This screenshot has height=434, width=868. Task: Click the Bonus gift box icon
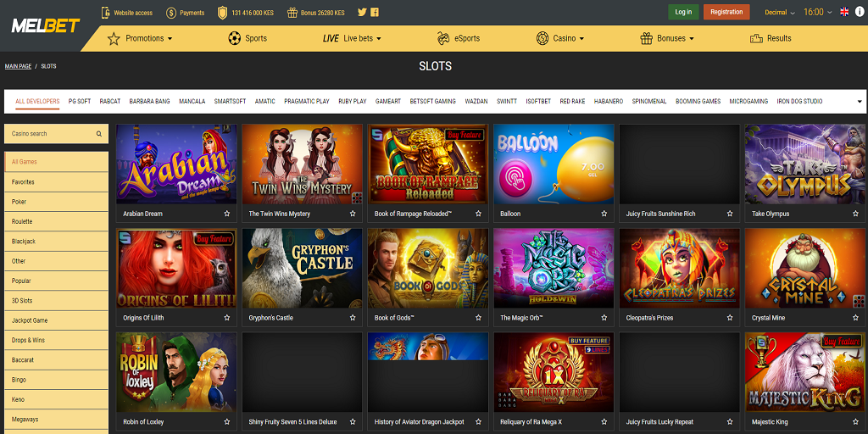coord(292,12)
